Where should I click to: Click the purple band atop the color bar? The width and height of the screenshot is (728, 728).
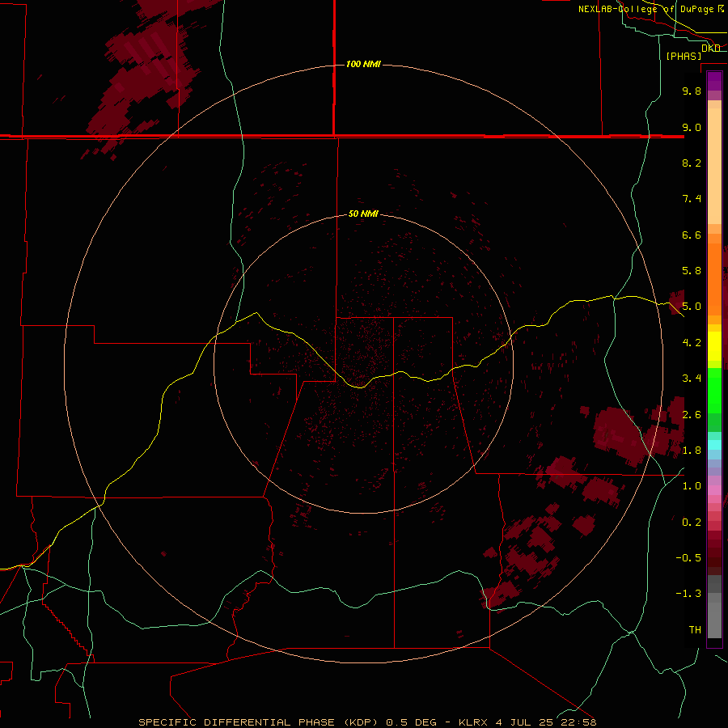[x=714, y=81]
